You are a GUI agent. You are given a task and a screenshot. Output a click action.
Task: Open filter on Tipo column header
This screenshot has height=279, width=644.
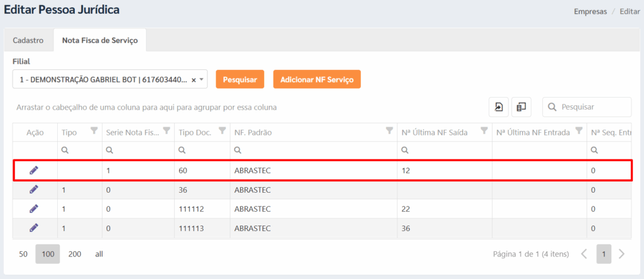[x=94, y=131]
